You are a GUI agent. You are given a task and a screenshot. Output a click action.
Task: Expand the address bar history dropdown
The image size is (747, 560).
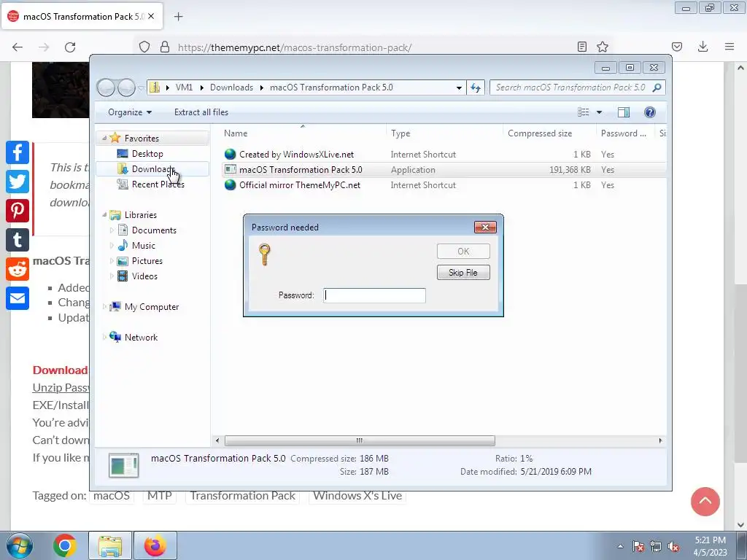(x=459, y=88)
